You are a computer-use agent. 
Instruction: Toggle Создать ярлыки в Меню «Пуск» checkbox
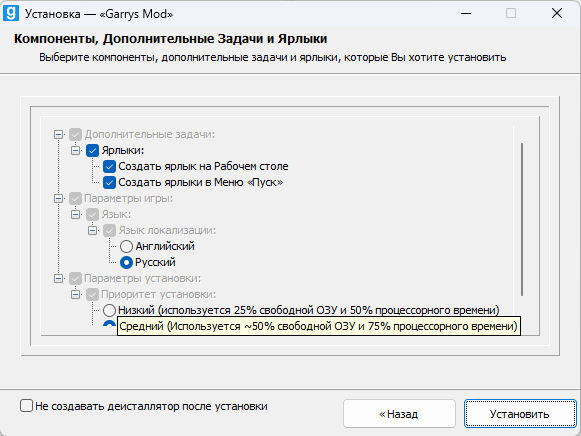tap(109, 182)
